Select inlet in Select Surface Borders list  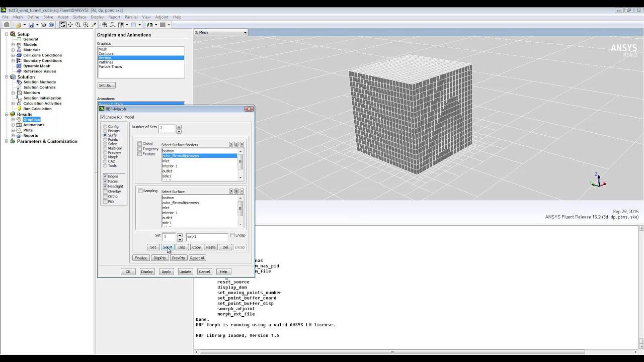click(x=166, y=161)
